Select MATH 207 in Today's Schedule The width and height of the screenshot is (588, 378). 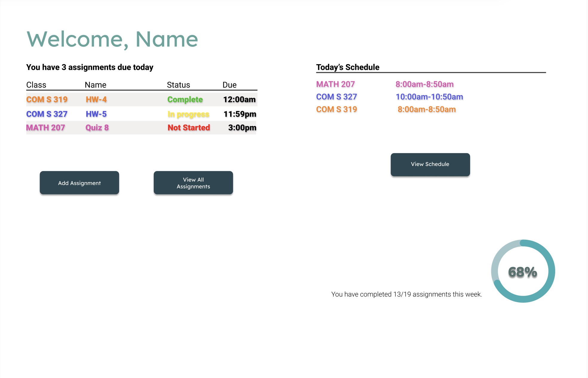pos(335,84)
